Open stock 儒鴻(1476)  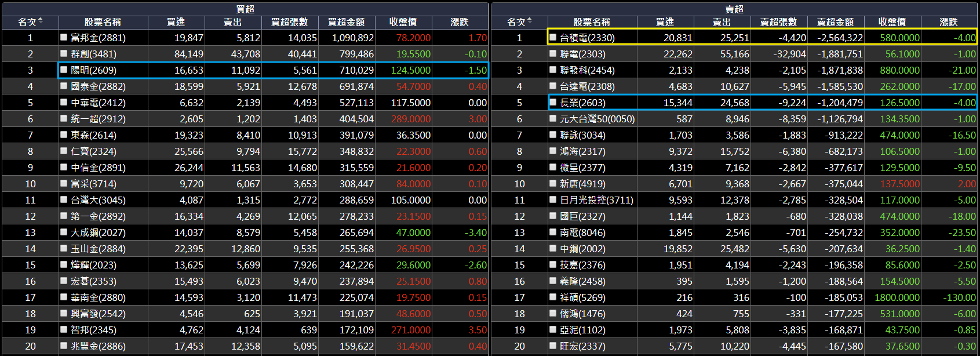click(582, 314)
